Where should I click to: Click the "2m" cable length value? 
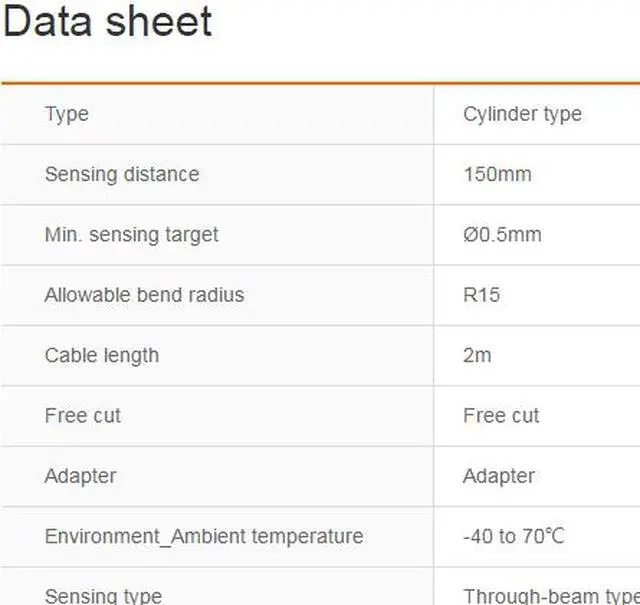click(477, 355)
